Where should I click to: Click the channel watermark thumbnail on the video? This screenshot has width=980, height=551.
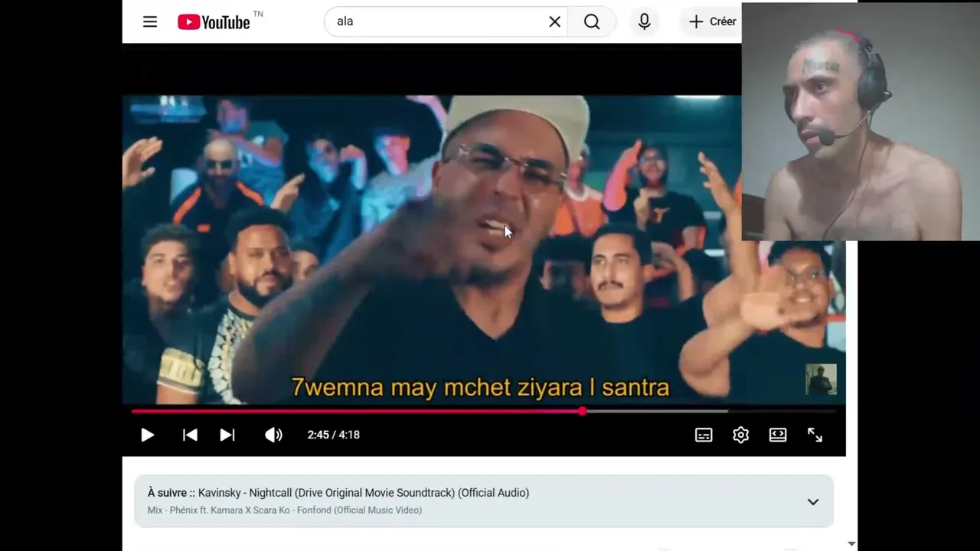(x=821, y=380)
